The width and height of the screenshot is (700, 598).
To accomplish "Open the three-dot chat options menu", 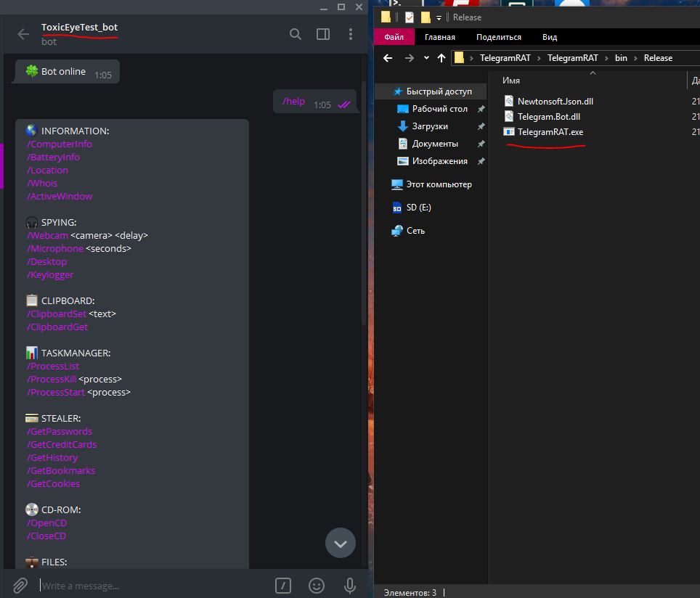I will click(351, 34).
